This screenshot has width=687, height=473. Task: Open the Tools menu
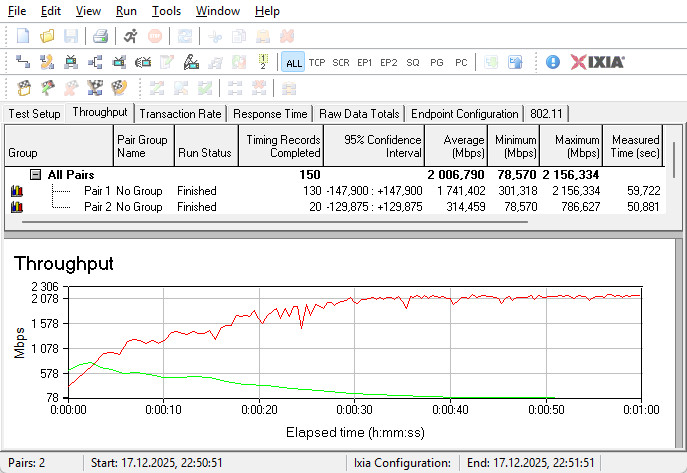point(166,11)
